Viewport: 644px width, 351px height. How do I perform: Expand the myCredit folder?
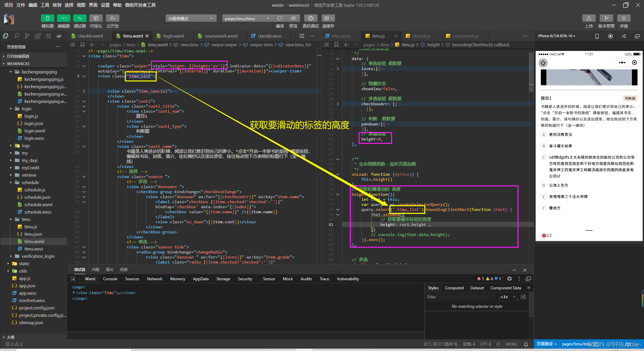click(x=34, y=168)
